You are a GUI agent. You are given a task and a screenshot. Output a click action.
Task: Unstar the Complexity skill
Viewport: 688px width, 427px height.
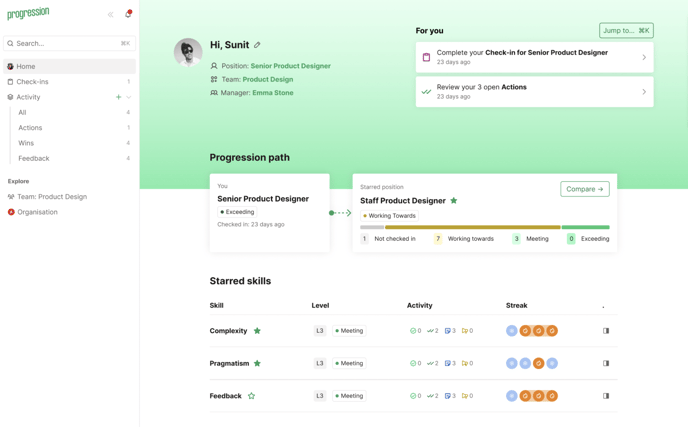[x=257, y=331]
